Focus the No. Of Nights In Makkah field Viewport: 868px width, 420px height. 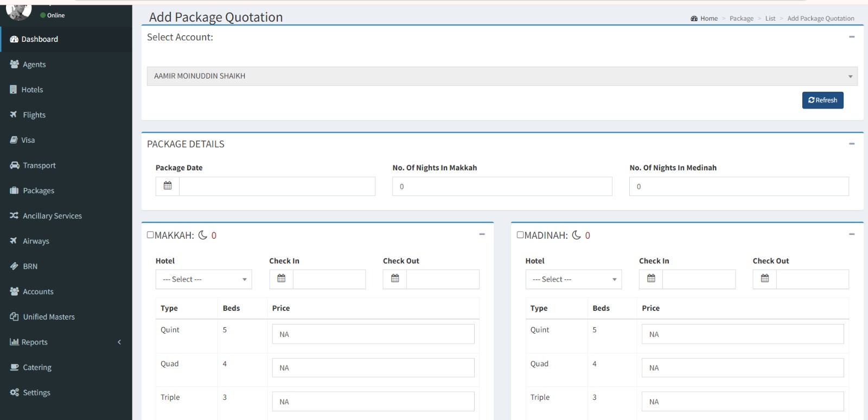click(x=502, y=187)
